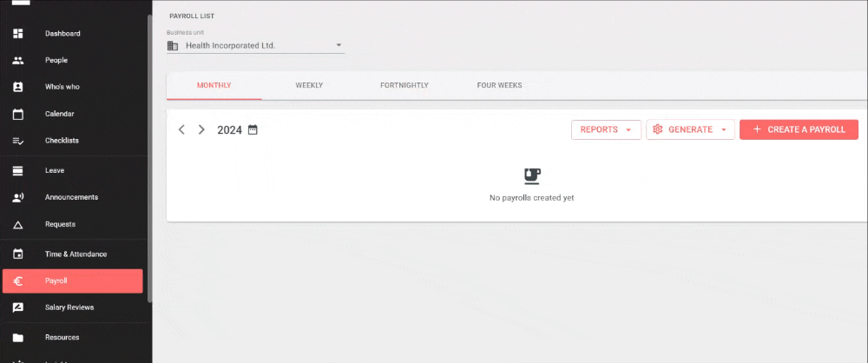Screen dimensions: 868x363
Task: Go to next year arrow
Action: pyautogui.click(x=201, y=129)
